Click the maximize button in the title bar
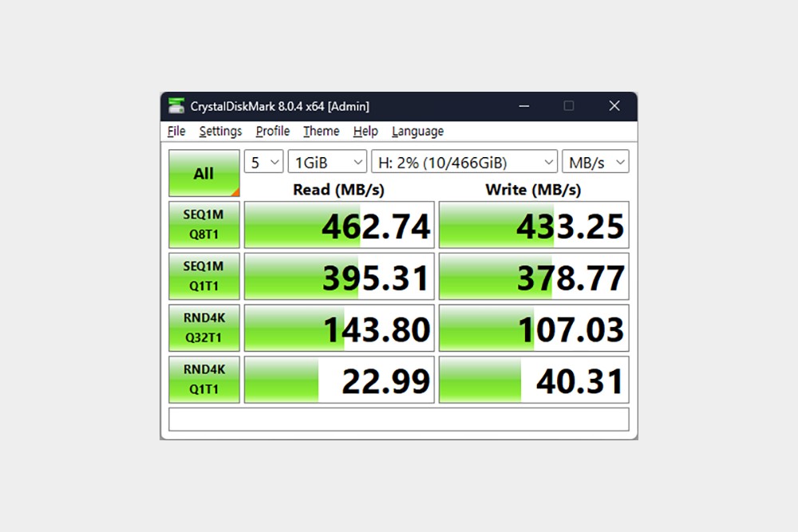The height and width of the screenshot is (532, 798). pos(569,106)
